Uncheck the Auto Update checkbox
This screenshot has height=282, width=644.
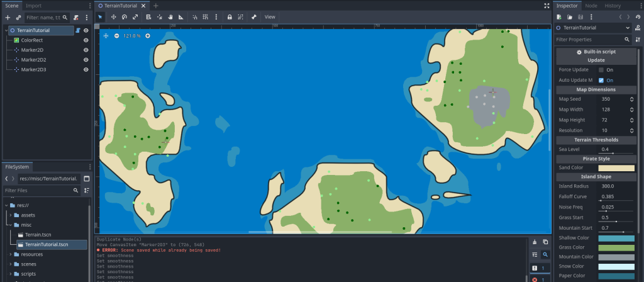click(601, 81)
